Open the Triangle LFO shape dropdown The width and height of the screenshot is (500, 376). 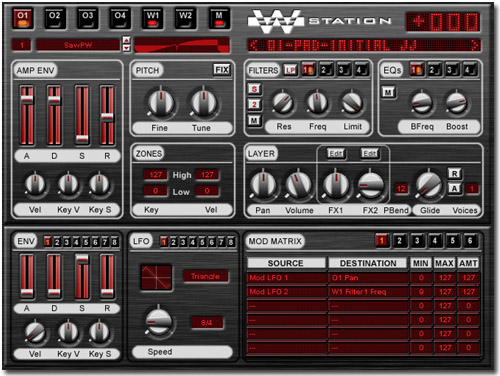click(206, 276)
